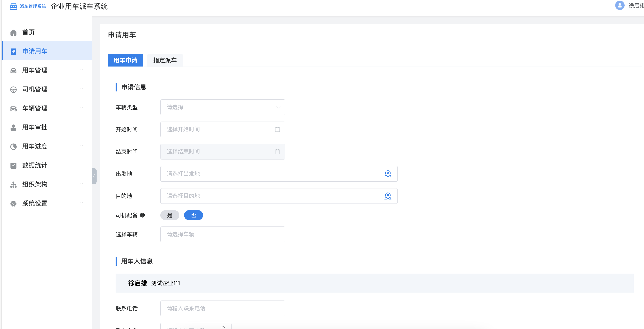644x329 pixels.
Task: Click the edit icon beside 申请用车
Action: pos(13,51)
